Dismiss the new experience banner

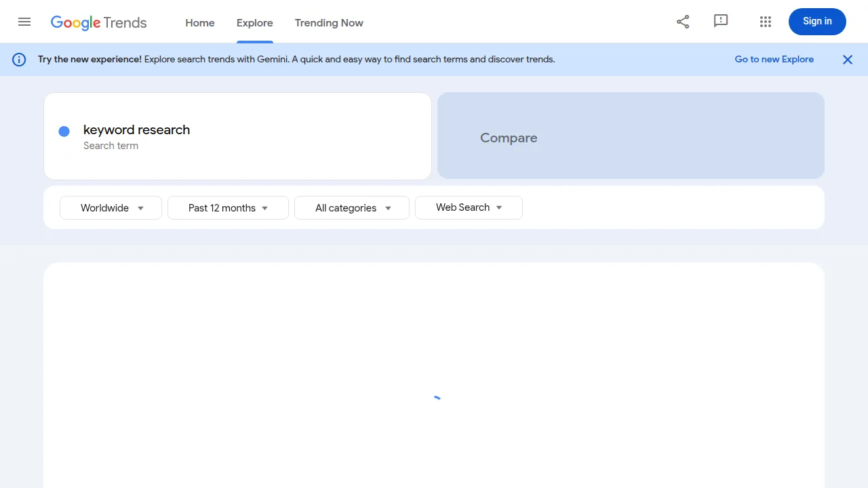pos(848,60)
